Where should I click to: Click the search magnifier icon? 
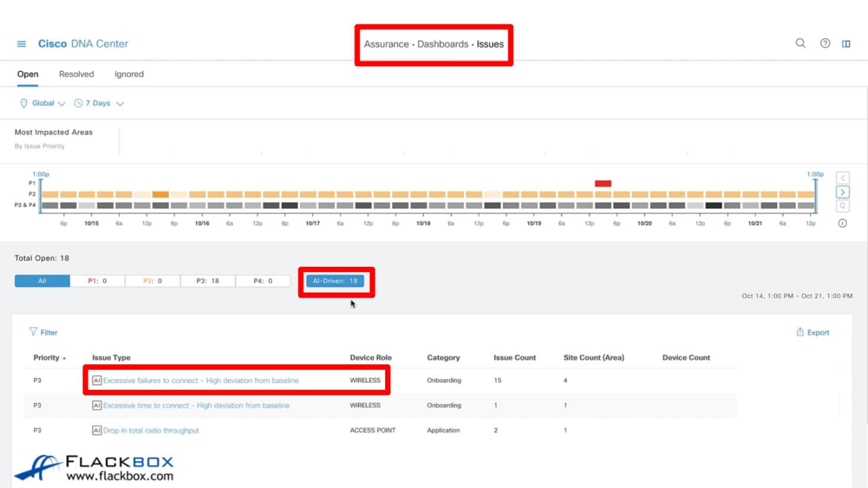(x=800, y=43)
